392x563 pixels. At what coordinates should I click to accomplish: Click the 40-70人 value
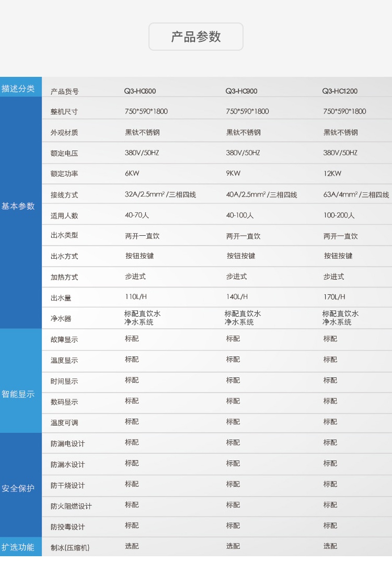pyautogui.click(x=137, y=215)
